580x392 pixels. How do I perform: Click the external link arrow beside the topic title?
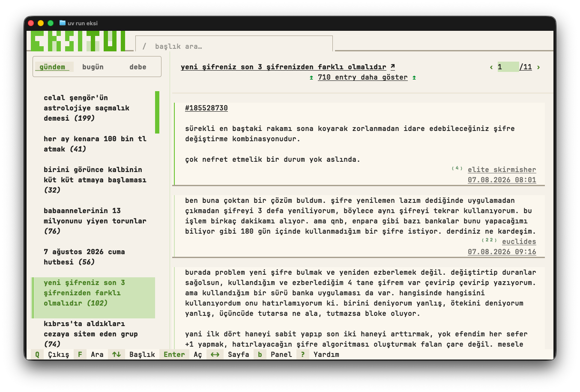coord(393,67)
